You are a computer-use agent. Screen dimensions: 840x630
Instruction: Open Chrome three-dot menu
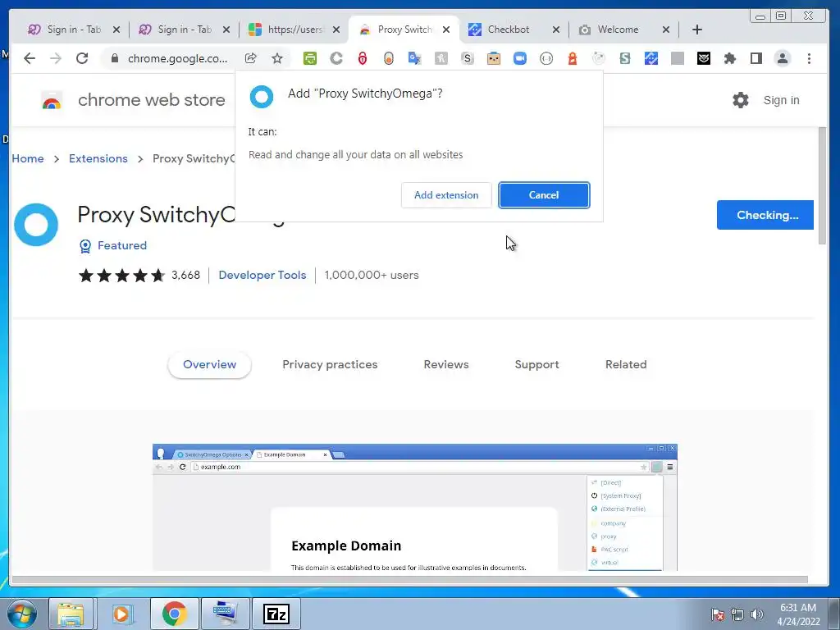809,58
